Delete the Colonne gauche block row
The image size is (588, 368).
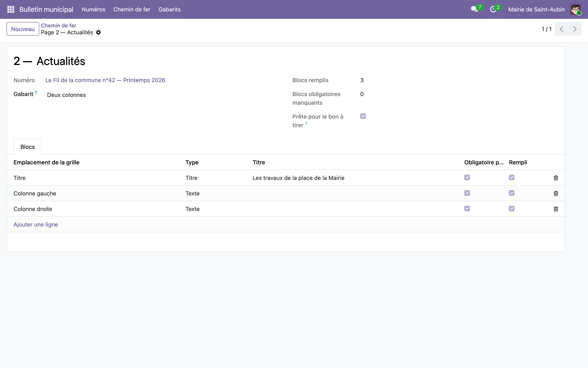point(556,193)
